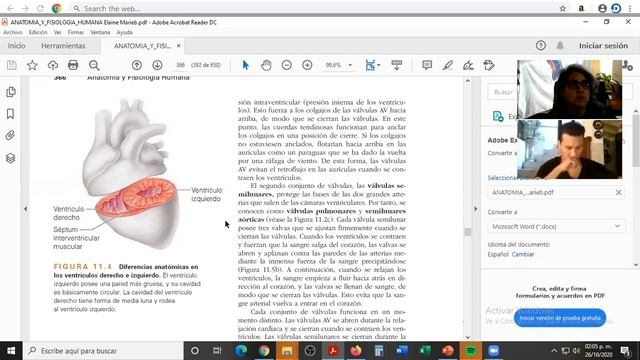Screen dimensions: 640x360
Task: Reload the browser page
Action: (40, 8)
